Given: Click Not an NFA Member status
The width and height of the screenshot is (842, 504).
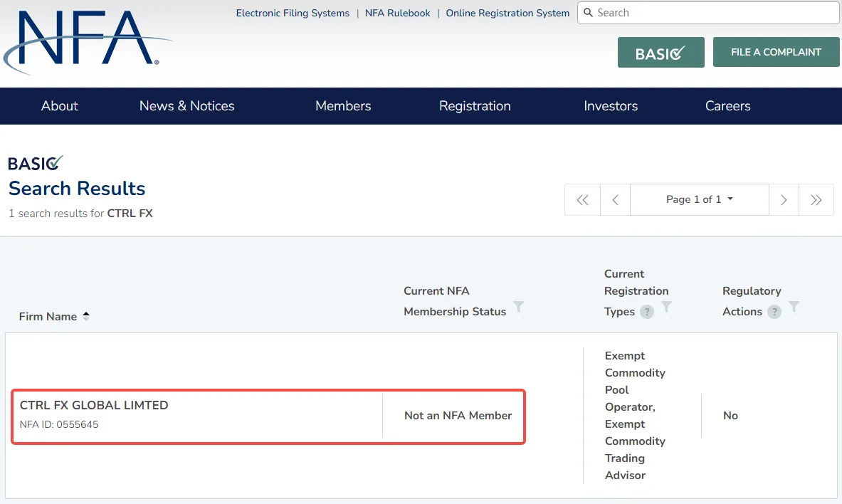Looking at the screenshot, I should (458, 415).
